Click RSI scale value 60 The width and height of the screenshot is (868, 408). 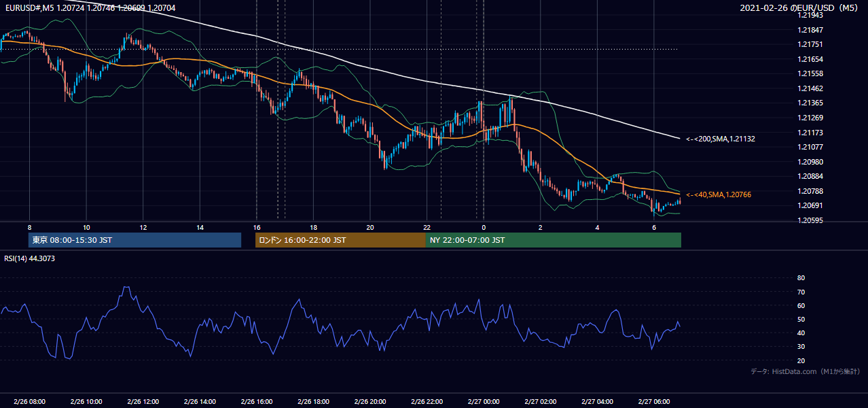coord(801,305)
